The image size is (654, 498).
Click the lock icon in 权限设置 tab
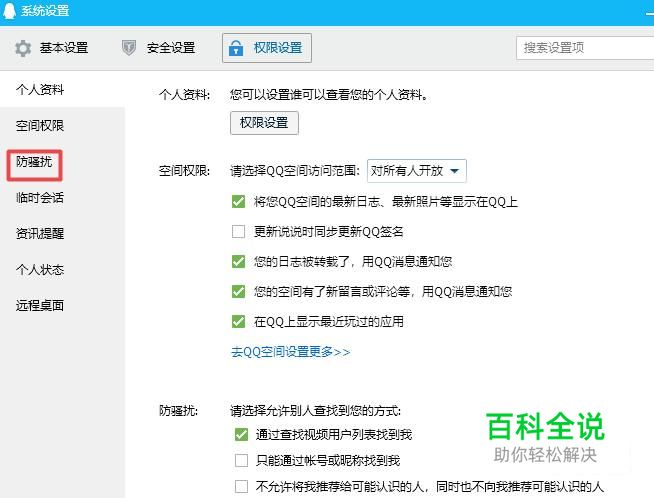click(236, 48)
